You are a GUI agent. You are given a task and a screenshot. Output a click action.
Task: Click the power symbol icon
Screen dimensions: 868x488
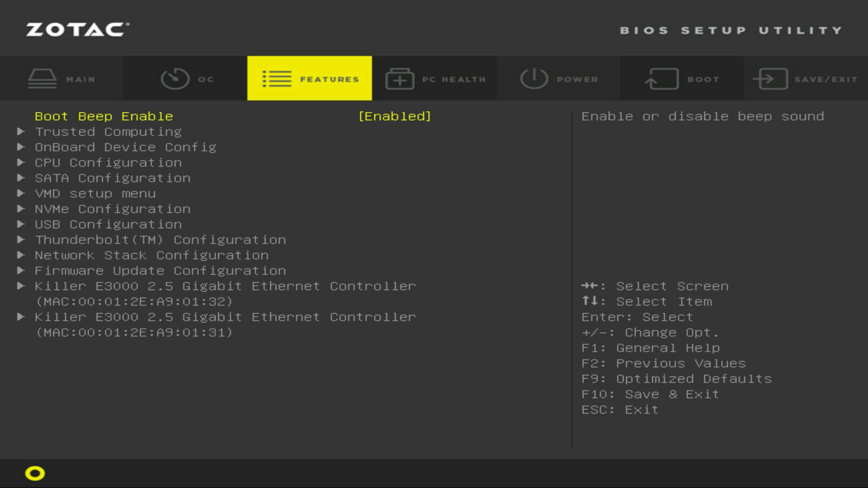click(x=534, y=79)
